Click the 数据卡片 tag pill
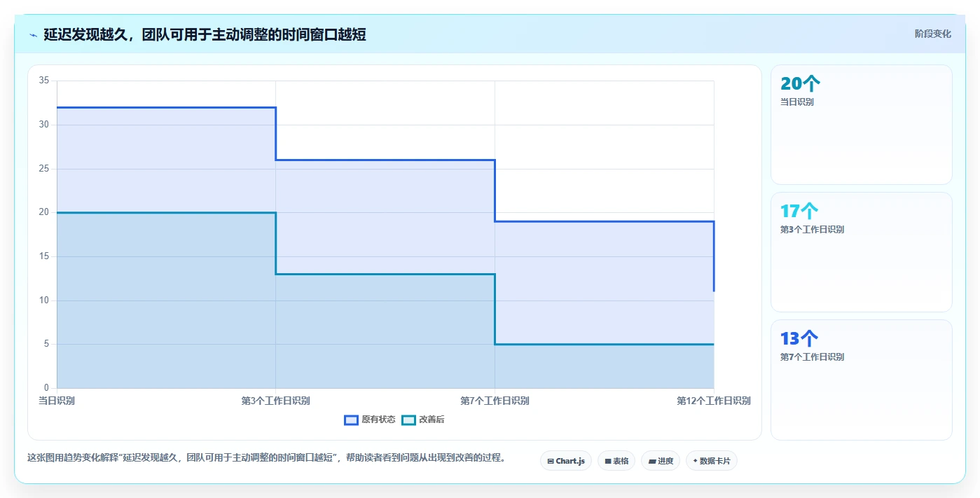 [x=712, y=461]
